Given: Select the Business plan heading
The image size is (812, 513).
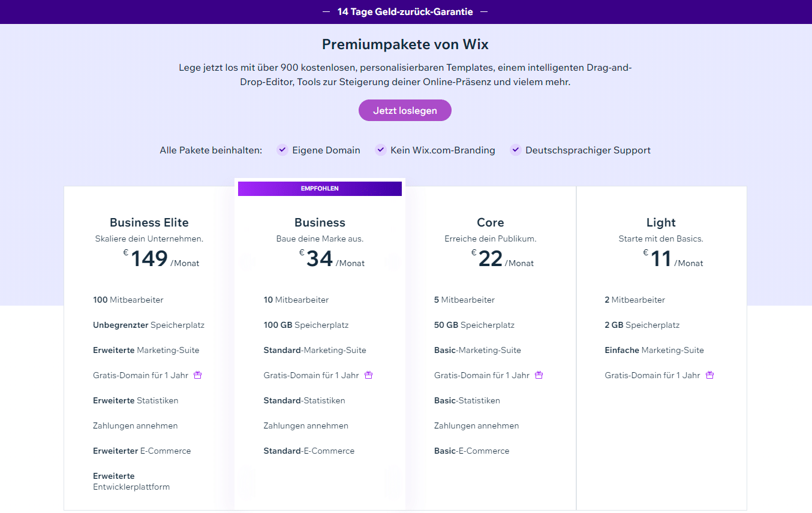Looking at the screenshot, I should [320, 222].
